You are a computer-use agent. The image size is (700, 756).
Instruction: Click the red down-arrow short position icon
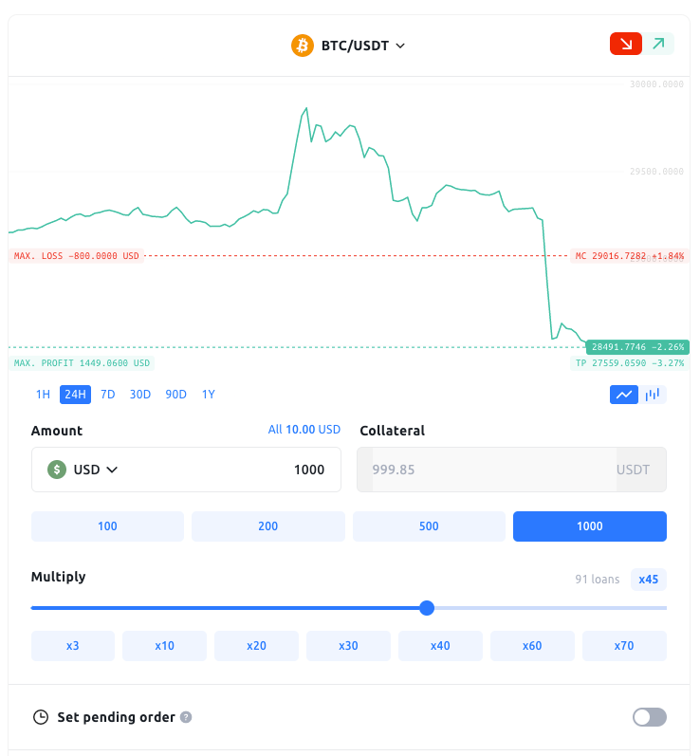tap(625, 44)
